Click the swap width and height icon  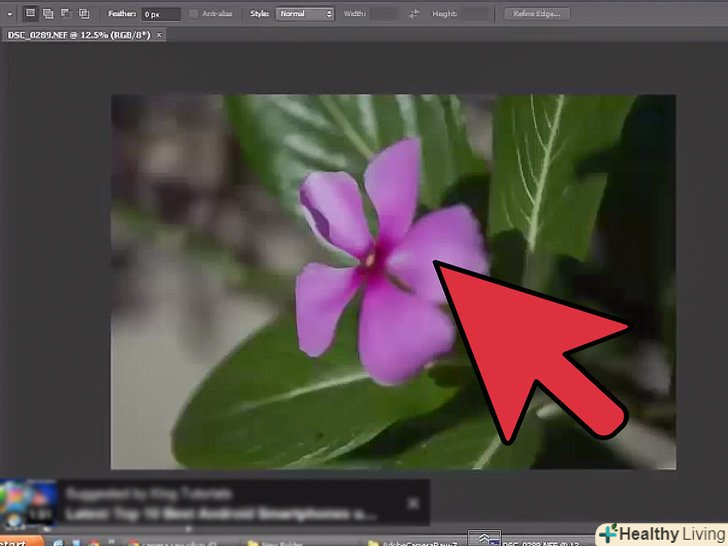(415, 14)
